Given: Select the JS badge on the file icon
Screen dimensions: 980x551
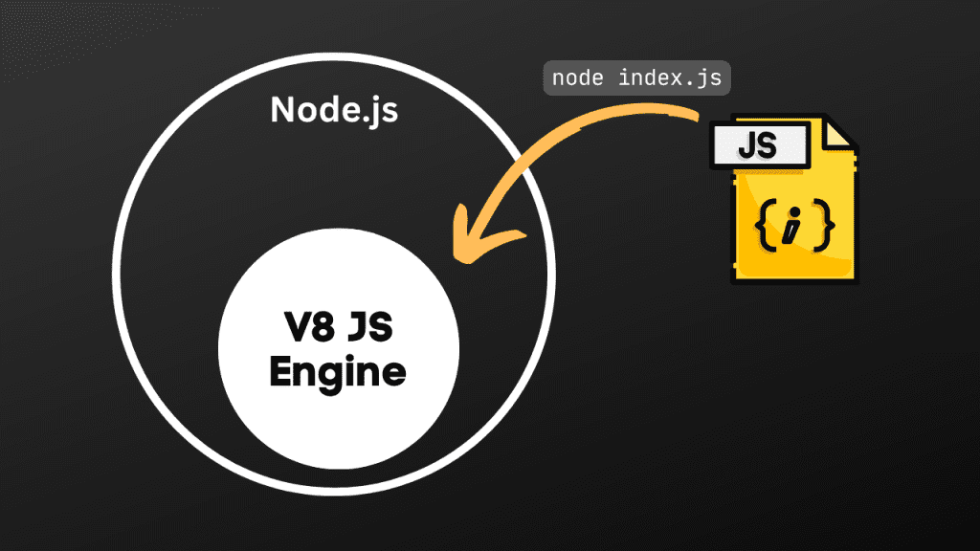Looking at the screenshot, I should pos(763,145).
